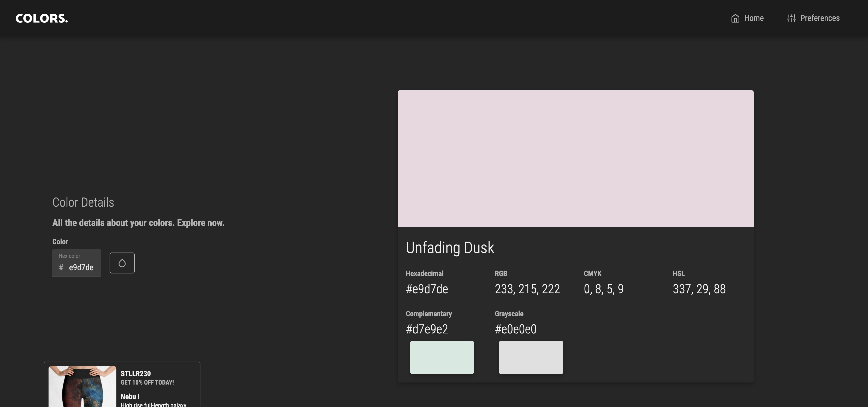868x407 pixels.
Task: Click the CMYK value 0, 8, 5, 9
Action: 603,289
